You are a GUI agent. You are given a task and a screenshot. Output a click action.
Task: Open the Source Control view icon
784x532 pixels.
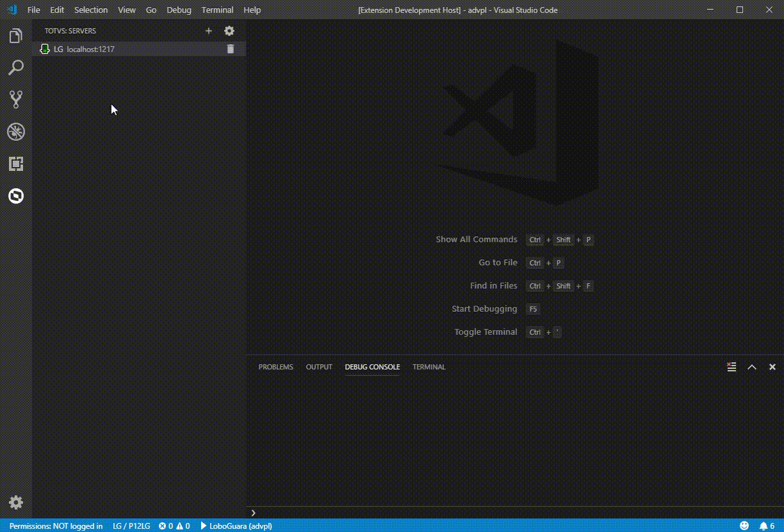tap(16, 99)
